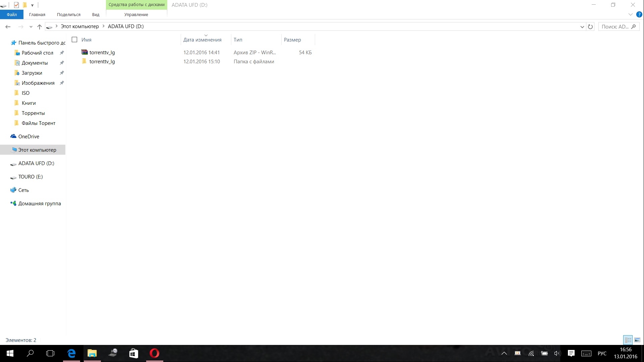Switch to the Вид ribbon tab
Viewport: 644px width, 362px height.
(96, 14)
